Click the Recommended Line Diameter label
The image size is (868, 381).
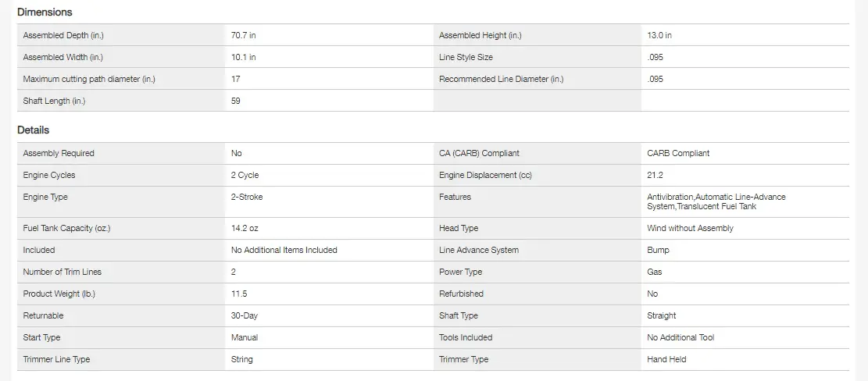(x=501, y=79)
